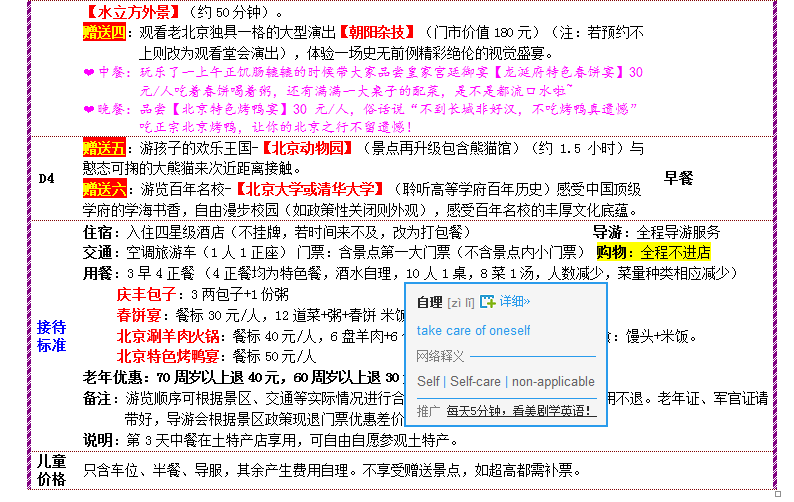The width and height of the screenshot is (794, 502).
Task: Open the 详细» details link
Action: point(514,302)
